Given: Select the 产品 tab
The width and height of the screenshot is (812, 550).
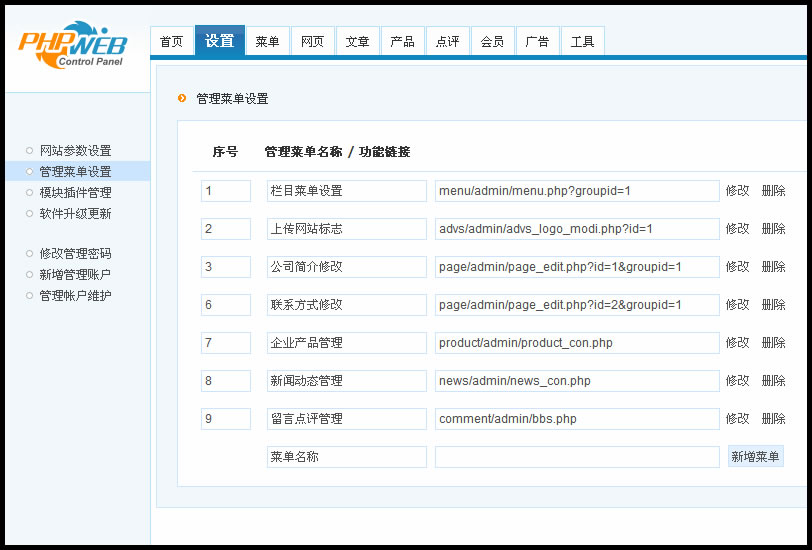Looking at the screenshot, I should 402,42.
